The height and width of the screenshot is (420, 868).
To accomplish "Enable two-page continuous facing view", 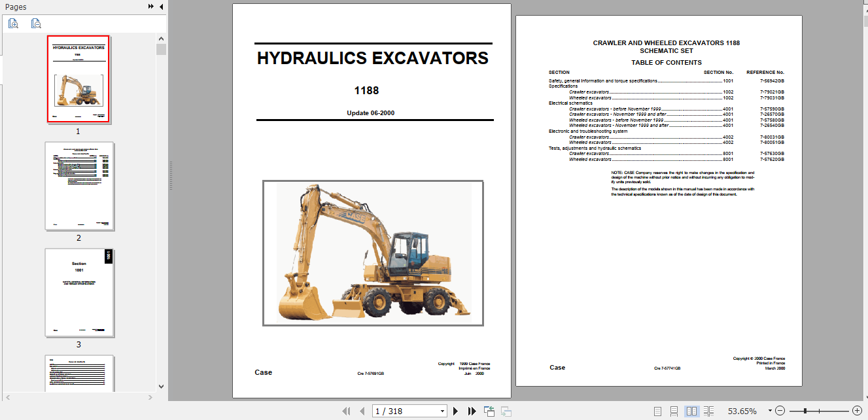I will [x=708, y=411].
